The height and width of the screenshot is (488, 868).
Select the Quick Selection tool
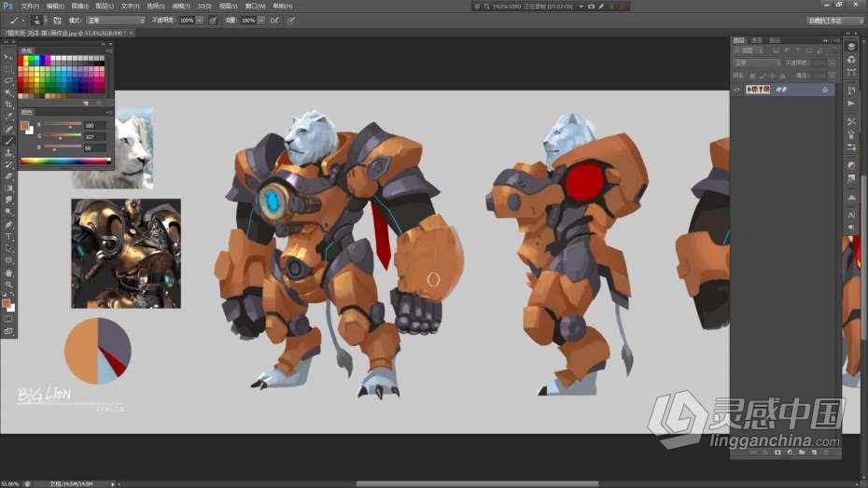(7, 92)
